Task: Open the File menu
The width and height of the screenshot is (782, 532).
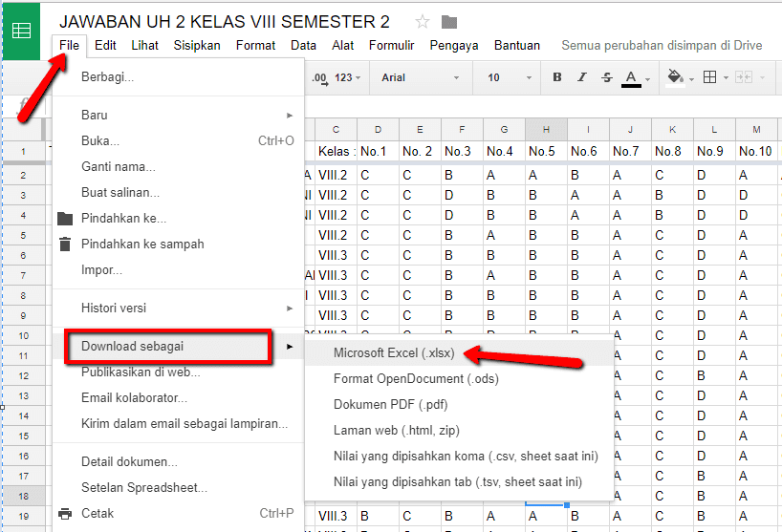Action: 69,45
